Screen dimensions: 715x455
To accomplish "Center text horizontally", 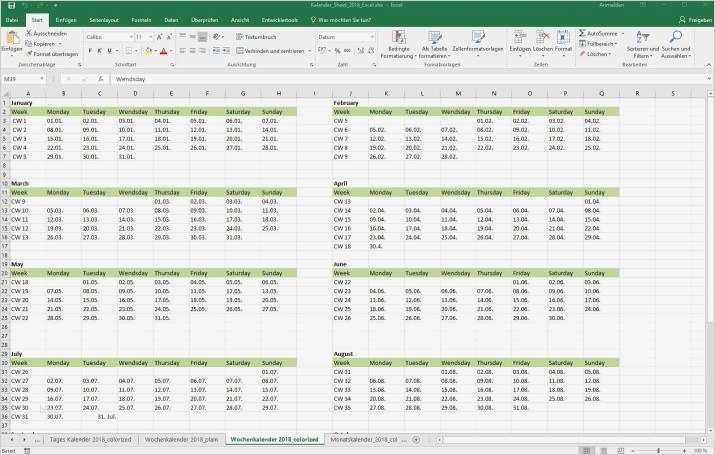I will click(x=192, y=51).
